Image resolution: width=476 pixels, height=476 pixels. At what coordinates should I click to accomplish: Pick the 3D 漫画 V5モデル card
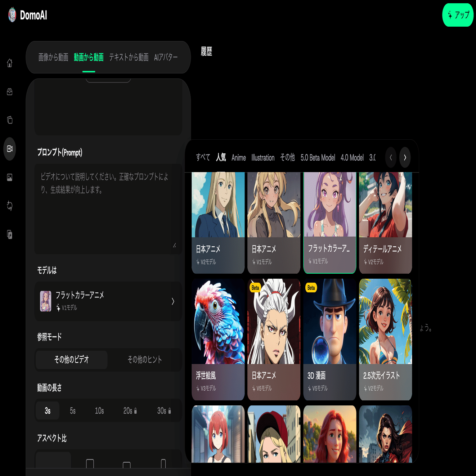tap(330, 340)
